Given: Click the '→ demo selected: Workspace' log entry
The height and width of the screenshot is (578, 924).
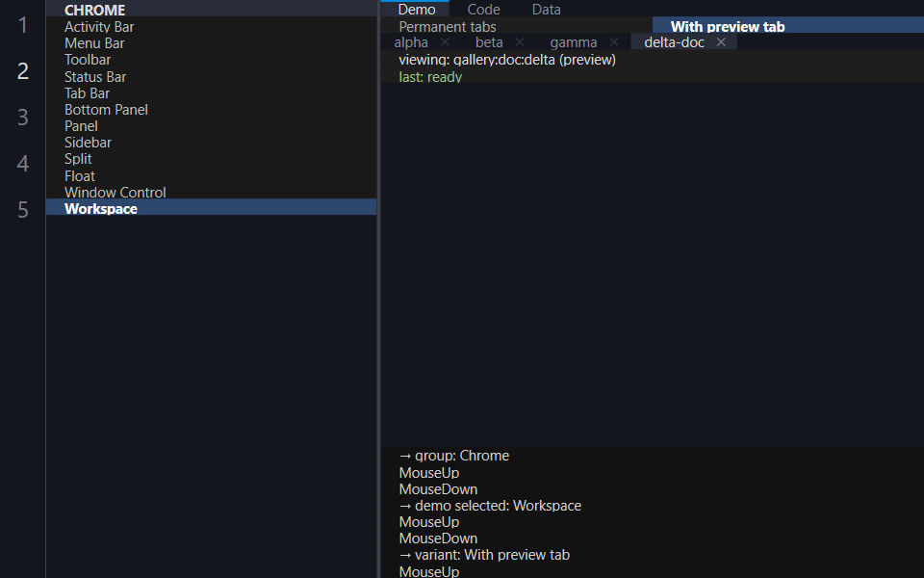Looking at the screenshot, I should [490, 506].
